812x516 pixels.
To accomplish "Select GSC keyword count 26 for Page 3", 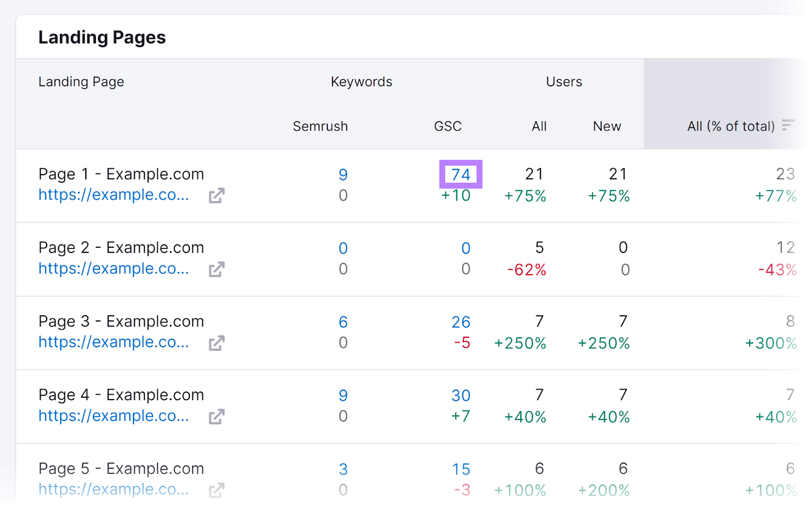I will click(461, 321).
